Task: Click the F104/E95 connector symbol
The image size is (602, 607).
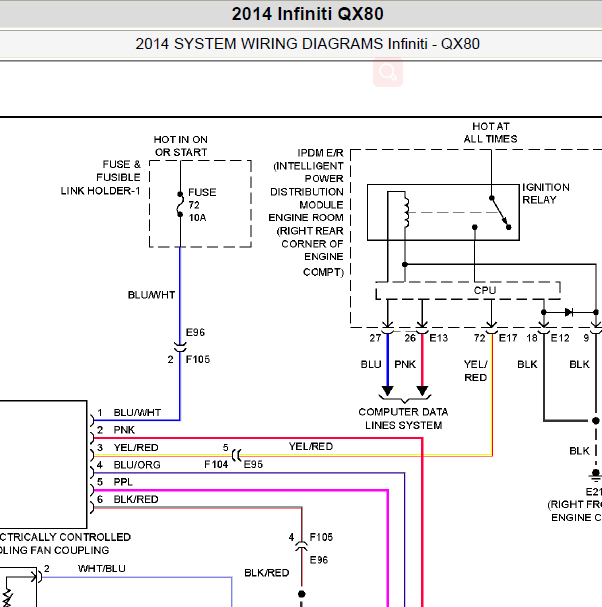Action: click(x=237, y=455)
